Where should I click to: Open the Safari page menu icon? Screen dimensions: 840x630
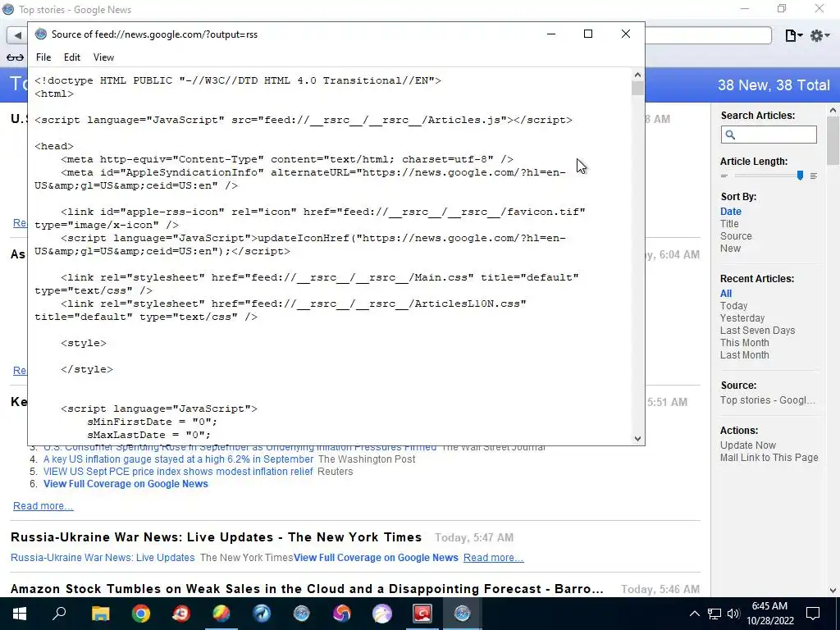click(x=793, y=35)
